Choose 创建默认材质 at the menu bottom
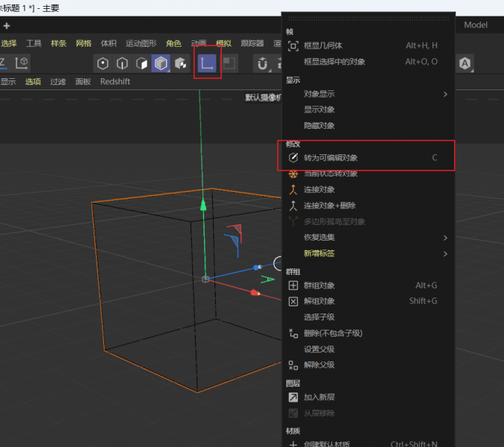 (x=369, y=443)
